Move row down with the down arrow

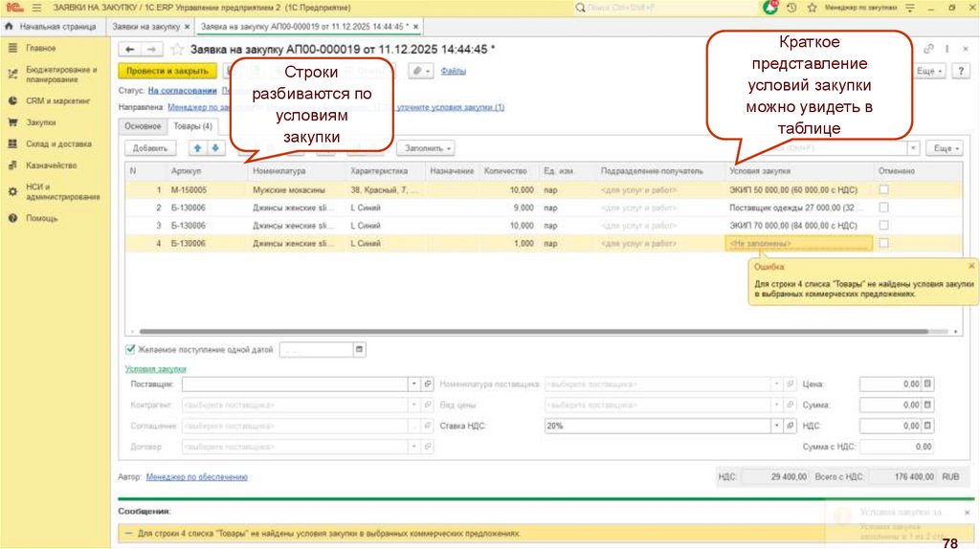coord(215,148)
